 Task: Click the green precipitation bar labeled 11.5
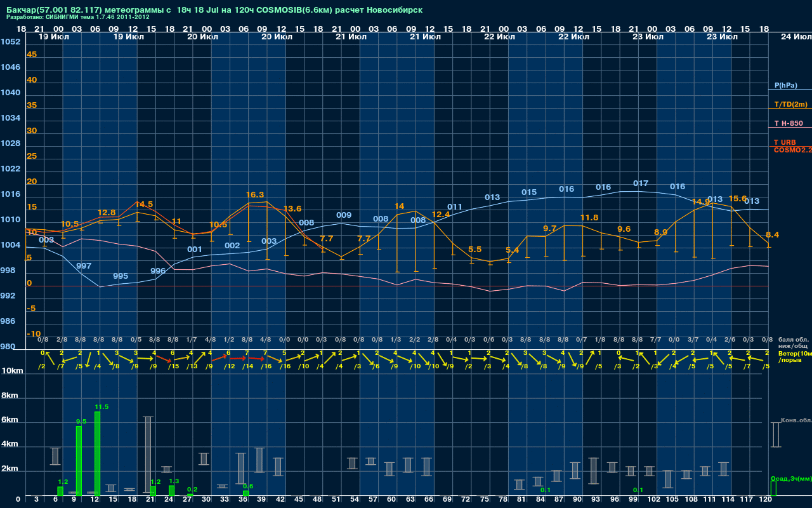pos(97,453)
